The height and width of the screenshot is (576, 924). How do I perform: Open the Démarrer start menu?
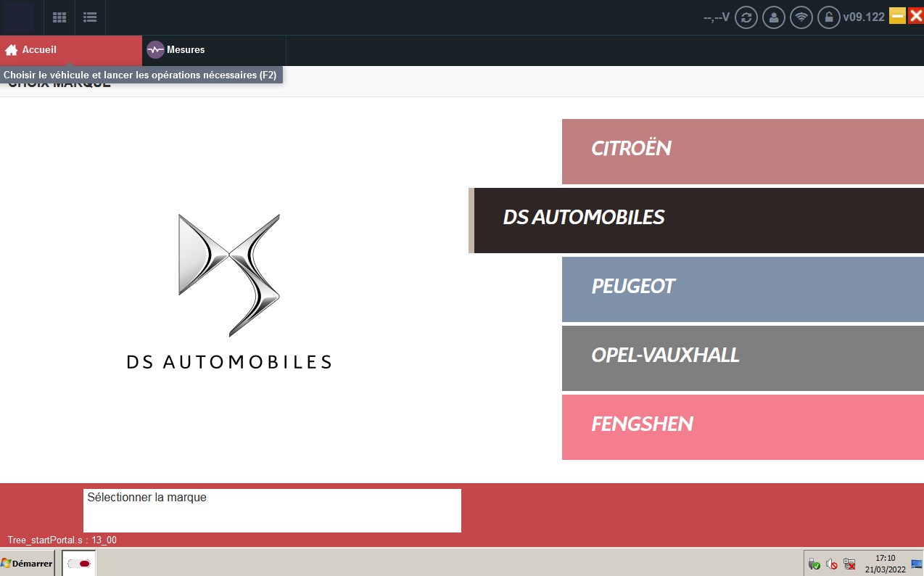coord(27,563)
